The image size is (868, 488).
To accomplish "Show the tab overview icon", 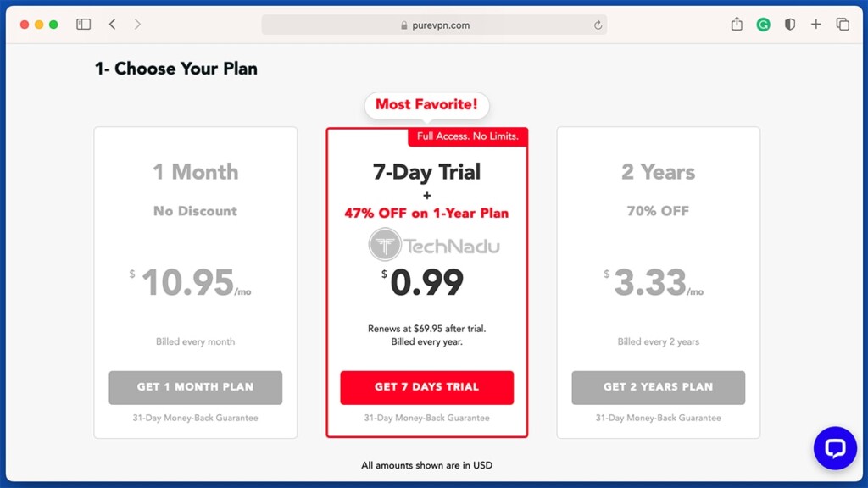I will pyautogui.click(x=843, y=25).
